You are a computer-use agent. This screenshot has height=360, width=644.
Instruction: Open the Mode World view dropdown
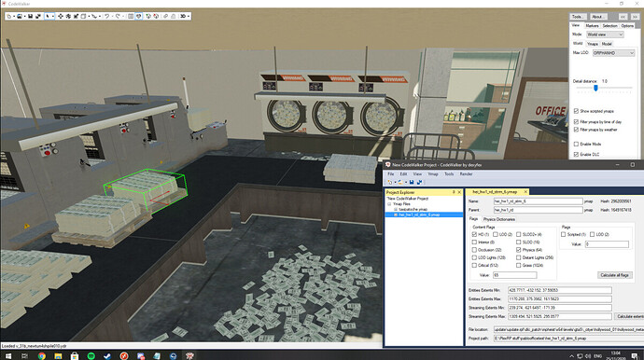pyautogui.click(x=605, y=35)
